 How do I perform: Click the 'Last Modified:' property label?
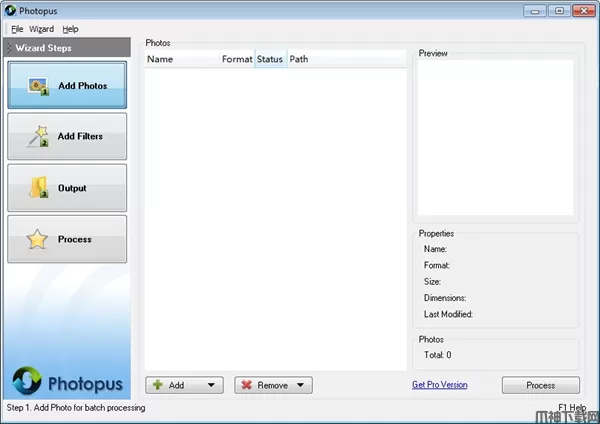pyautogui.click(x=448, y=314)
